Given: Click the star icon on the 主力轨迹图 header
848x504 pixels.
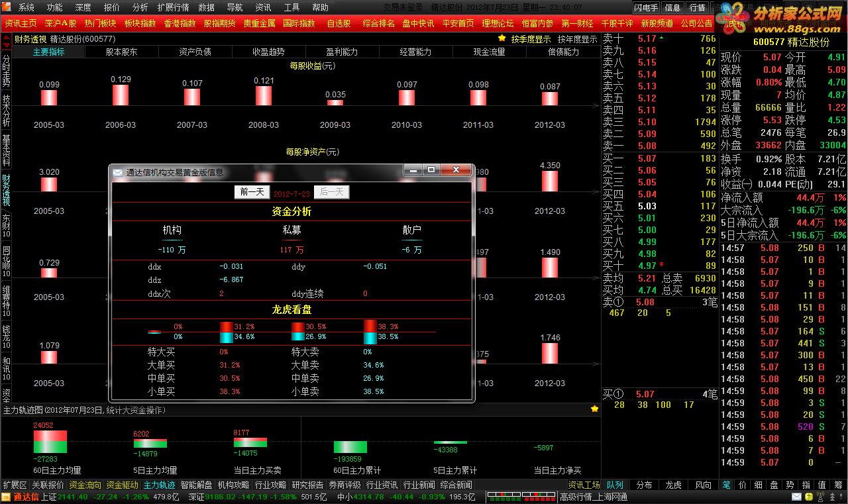Looking at the screenshot, I should tap(594, 409).
